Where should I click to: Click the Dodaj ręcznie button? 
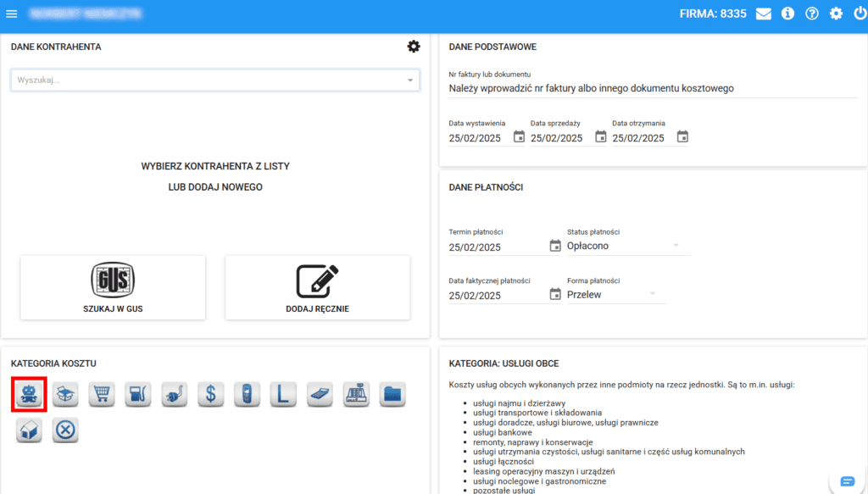point(317,288)
